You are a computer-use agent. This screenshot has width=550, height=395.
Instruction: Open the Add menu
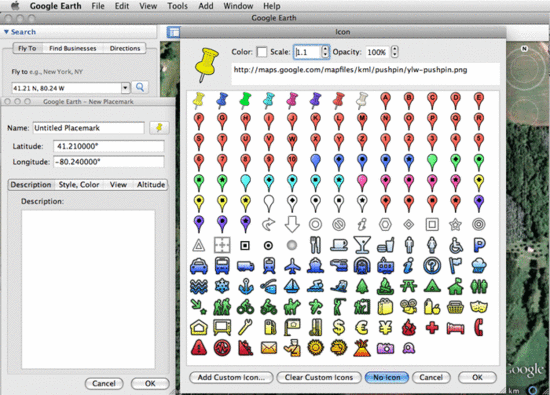[206, 6]
